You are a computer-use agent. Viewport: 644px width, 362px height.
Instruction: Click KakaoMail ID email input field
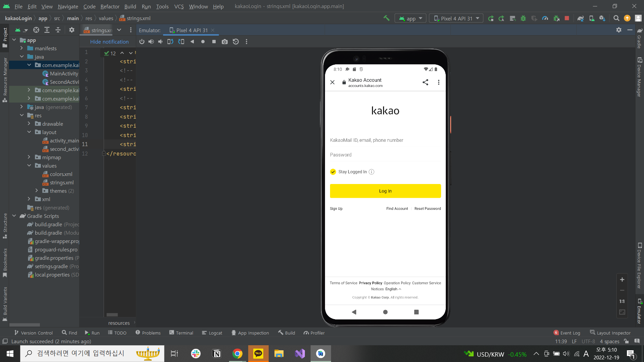385,140
